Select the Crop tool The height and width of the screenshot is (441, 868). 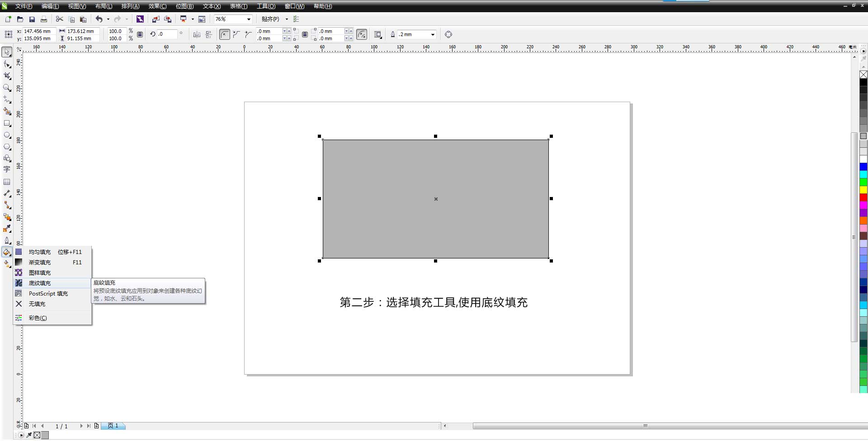[7, 76]
